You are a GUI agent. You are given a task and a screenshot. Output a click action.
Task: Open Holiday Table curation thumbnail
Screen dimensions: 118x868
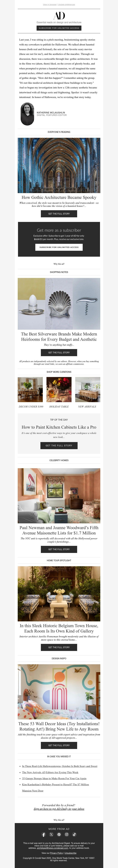[59, 390]
